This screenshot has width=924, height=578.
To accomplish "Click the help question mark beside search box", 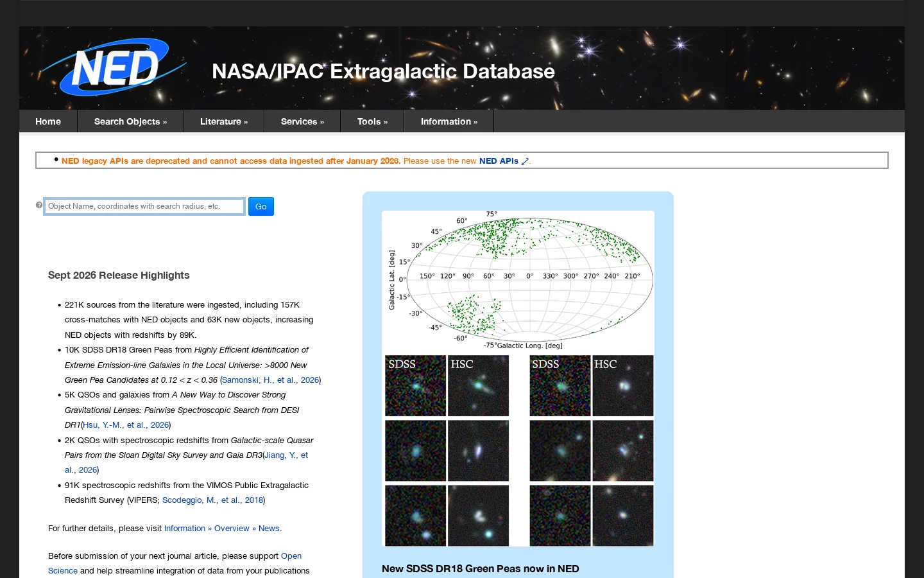I will pyautogui.click(x=39, y=206).
